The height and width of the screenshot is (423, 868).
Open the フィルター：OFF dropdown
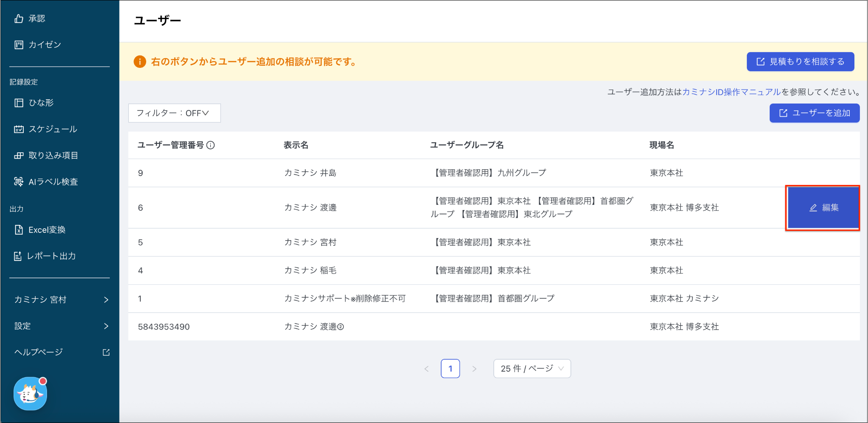[174, 113]
